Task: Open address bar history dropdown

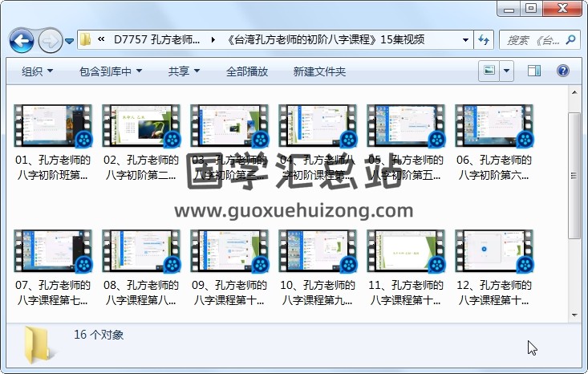Action: click(465, 40)
